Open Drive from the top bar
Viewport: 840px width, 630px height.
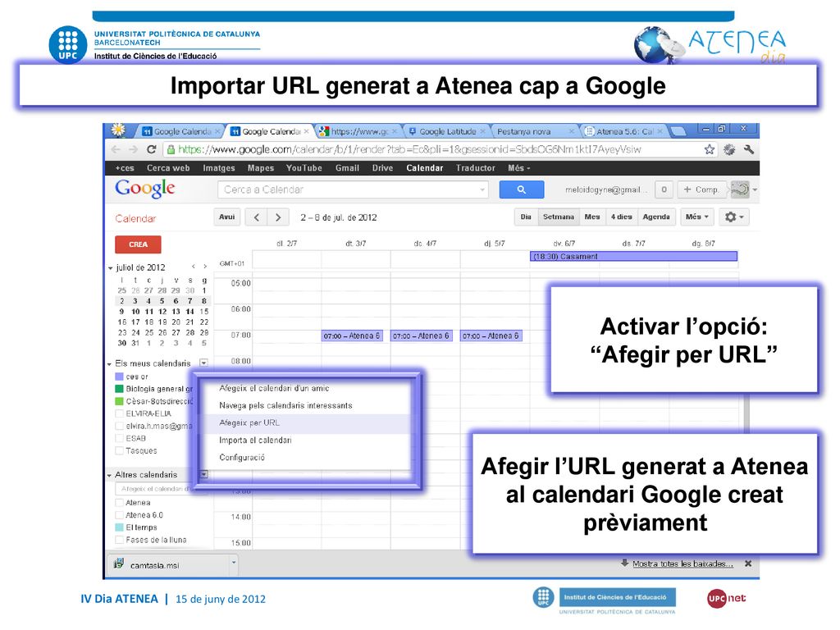coord(382,167)
